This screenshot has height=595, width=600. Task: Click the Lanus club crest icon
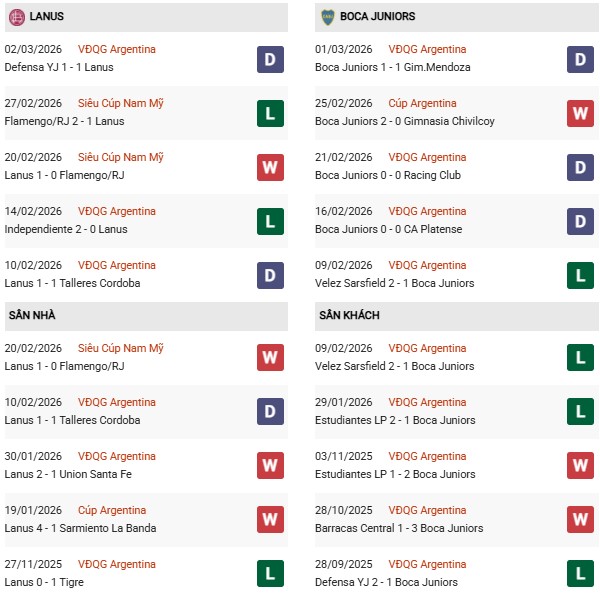click(17, 17)
